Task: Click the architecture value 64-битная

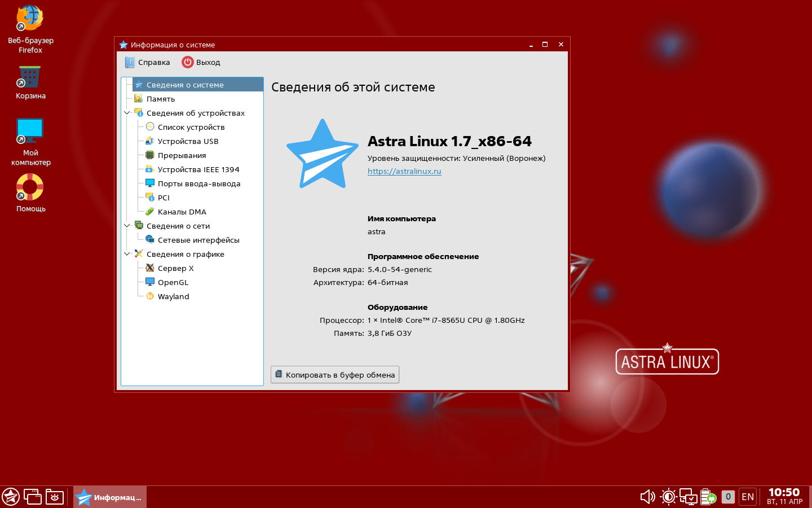Action: click(x=388, y=282)
